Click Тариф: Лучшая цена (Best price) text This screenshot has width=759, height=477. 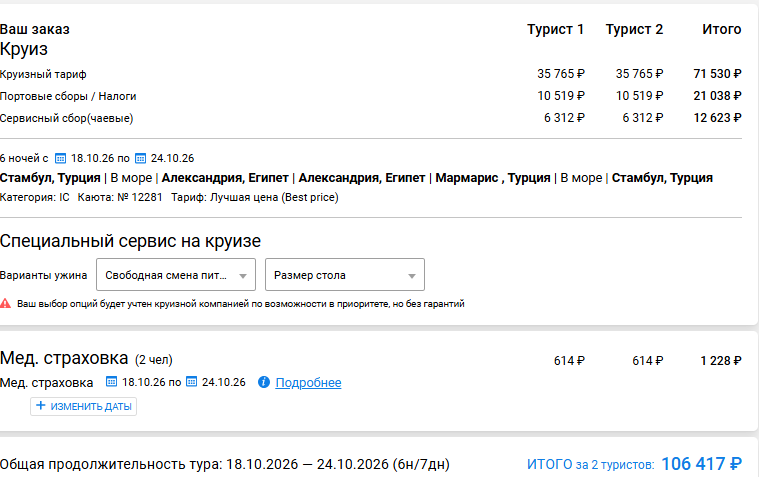tap(255, 197)
